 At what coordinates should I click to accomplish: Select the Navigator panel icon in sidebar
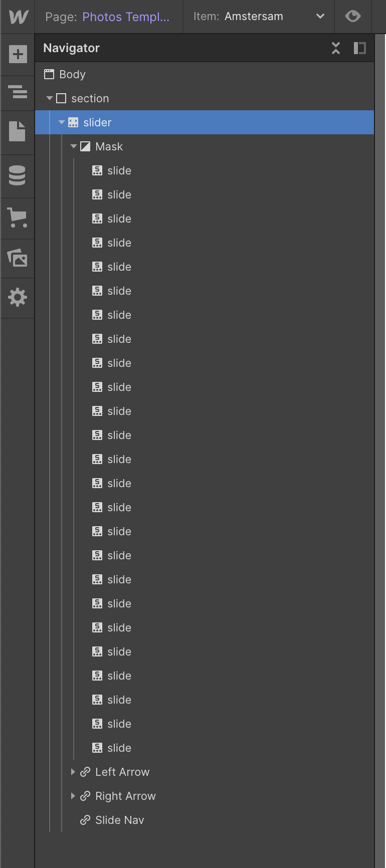[18, 93]
